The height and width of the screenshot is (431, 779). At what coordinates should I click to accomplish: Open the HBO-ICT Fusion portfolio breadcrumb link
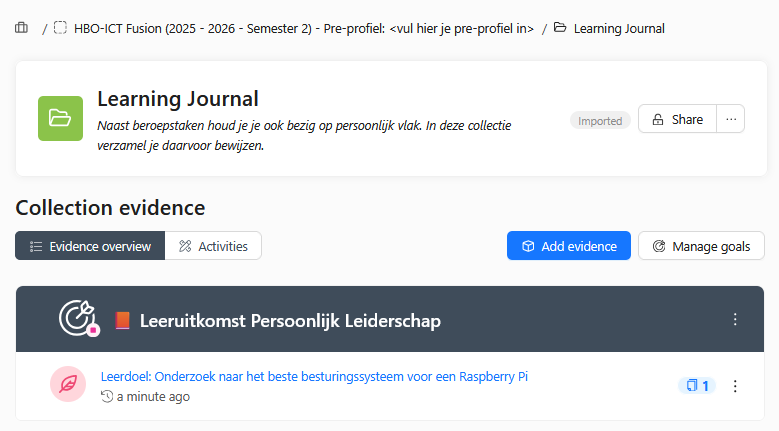click(x=304, y=29)
